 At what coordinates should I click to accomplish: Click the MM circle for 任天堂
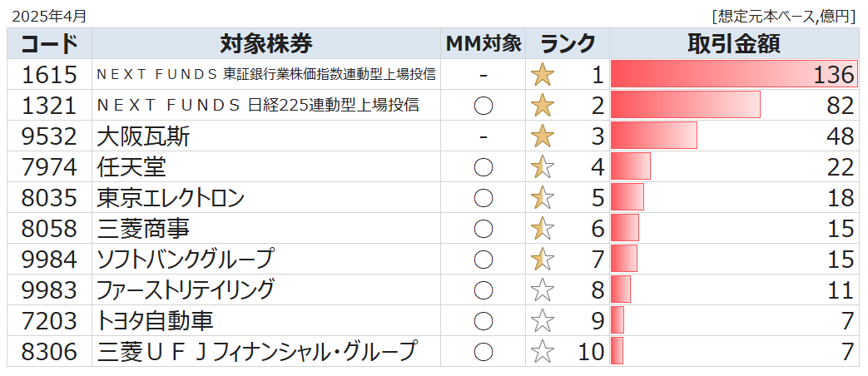pyautogui.click(x=483, y=167)
